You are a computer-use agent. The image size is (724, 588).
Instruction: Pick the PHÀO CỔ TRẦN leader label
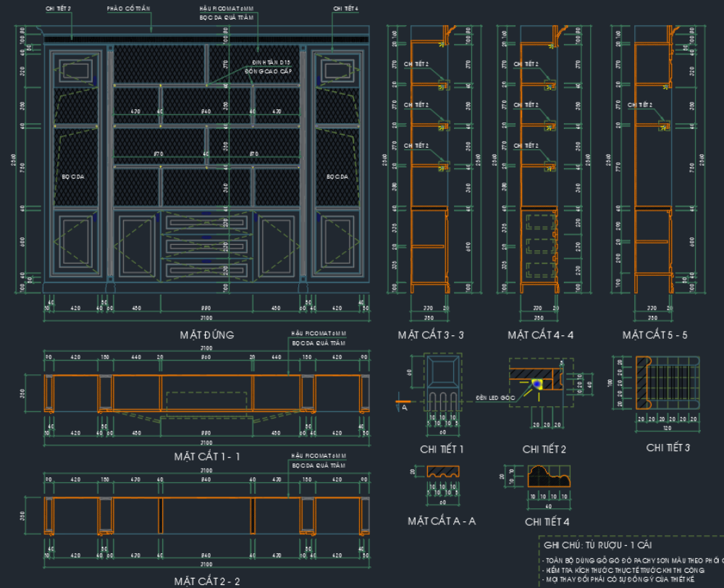pyautogui.click(x=128, y=9)
